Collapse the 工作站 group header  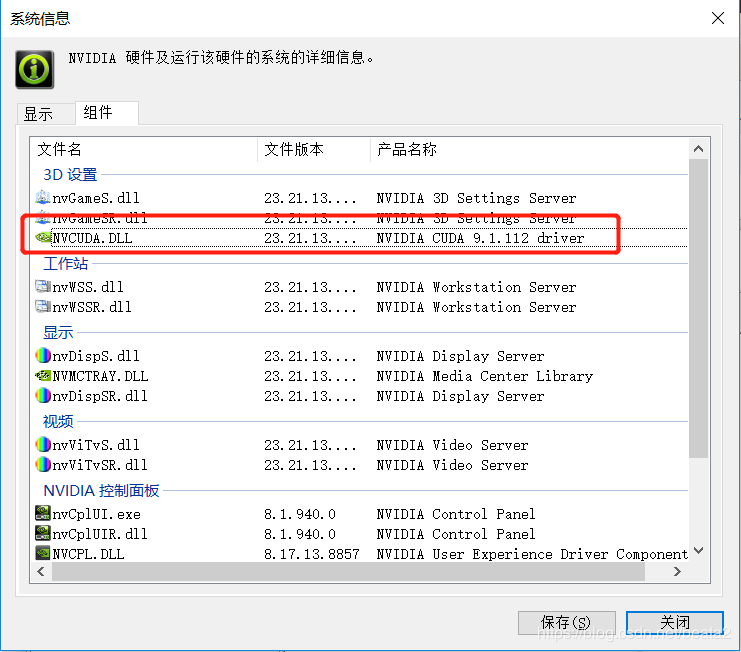66,264
